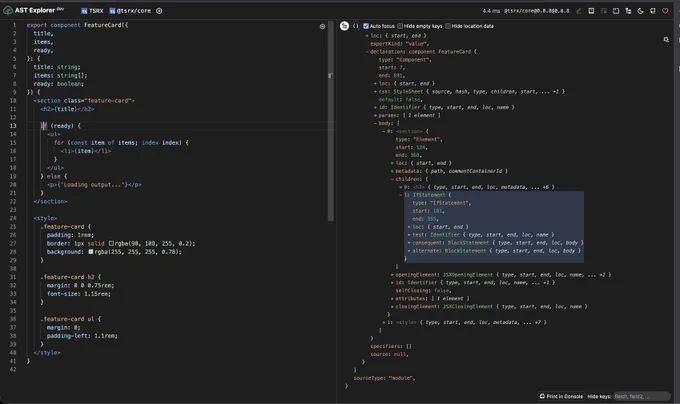
Task: Open the GitHub icon in header
Action: click(653, 11)
